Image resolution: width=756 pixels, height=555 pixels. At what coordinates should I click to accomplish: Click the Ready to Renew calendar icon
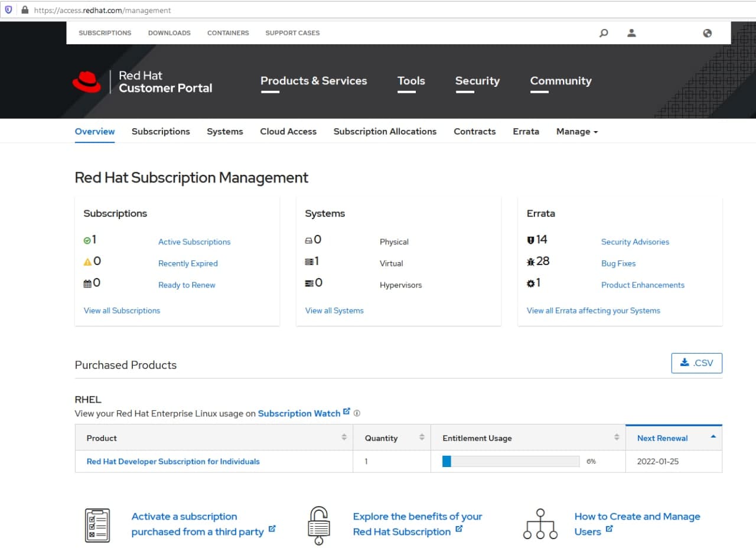(87, 283)
